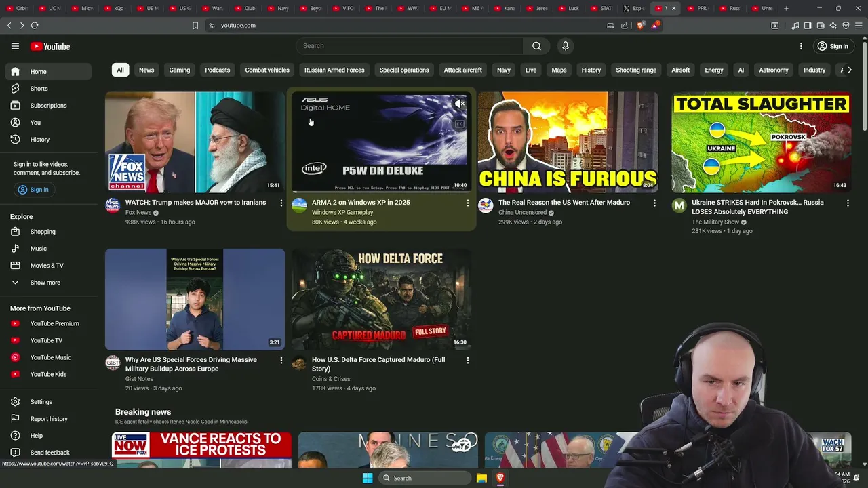Go back with the browser back arrow
The image size is (868, 488).
(x=9, y=25)
